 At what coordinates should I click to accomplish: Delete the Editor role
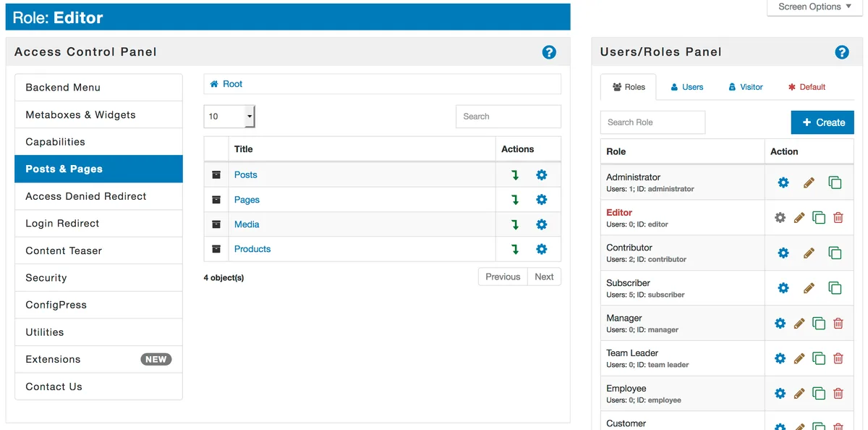[x=838, y=217]
